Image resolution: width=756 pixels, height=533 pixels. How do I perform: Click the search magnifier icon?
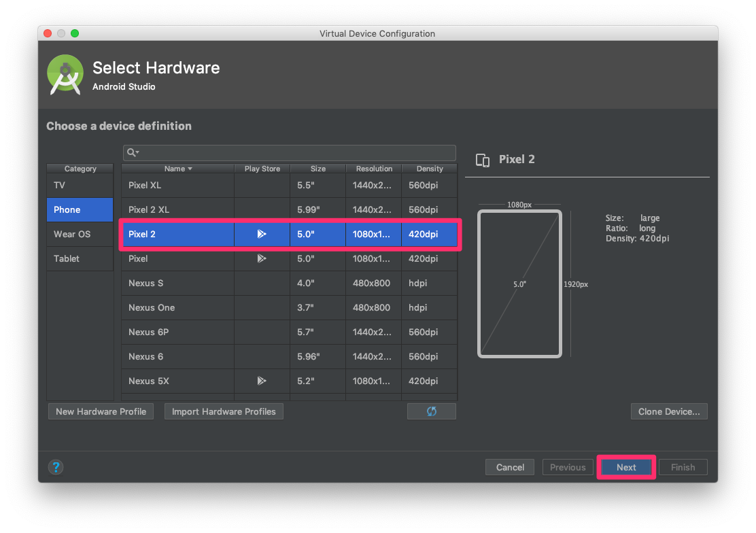pos(133,152)
